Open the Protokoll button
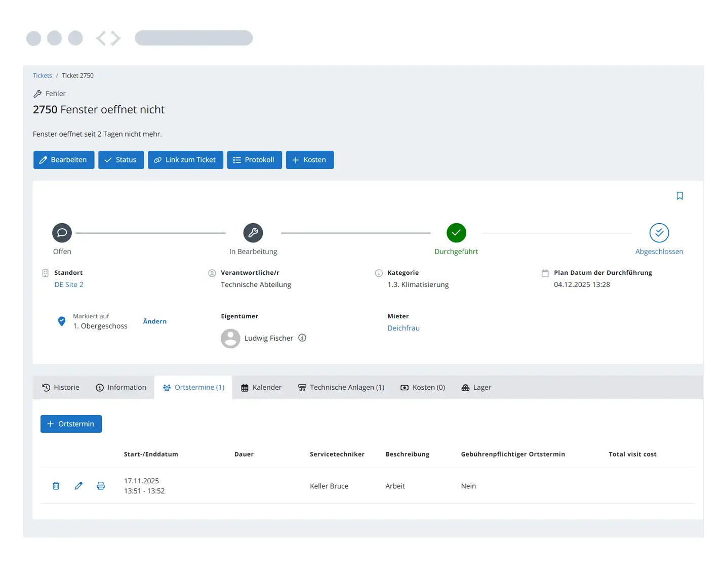 click(x=254, y=160)
